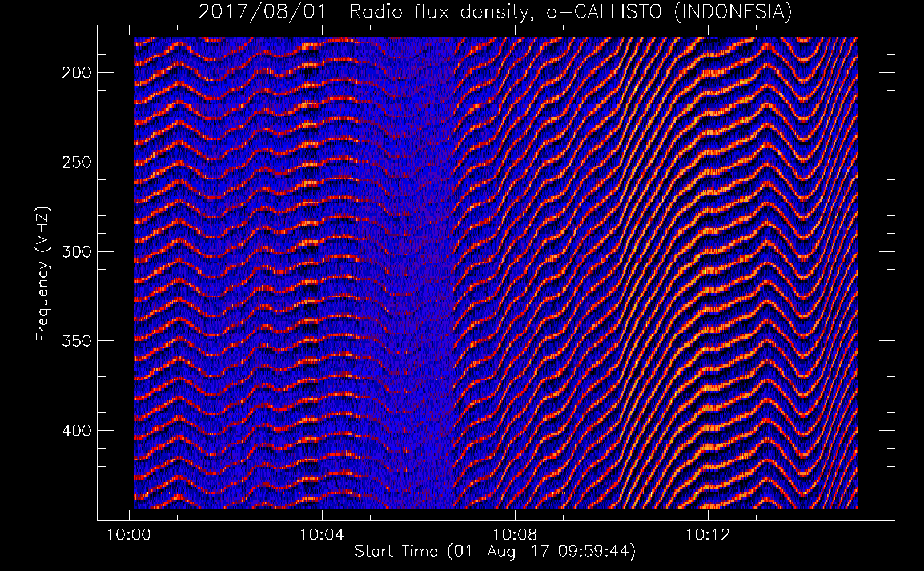Click the 'Frequency (MHZ)' axis label
The width and height of the screenshot is (924, 571).
[x=43, y=275]
